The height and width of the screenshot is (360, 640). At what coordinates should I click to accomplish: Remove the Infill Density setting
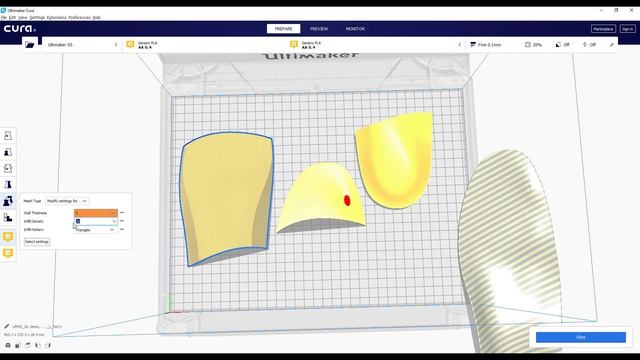pos(122,221)
